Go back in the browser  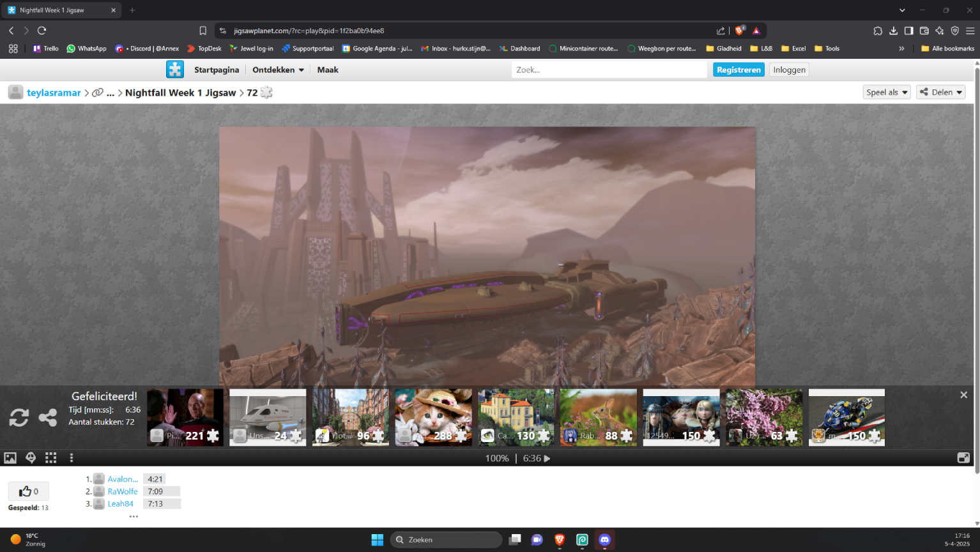pyautogui.click(x=11, y=31)
